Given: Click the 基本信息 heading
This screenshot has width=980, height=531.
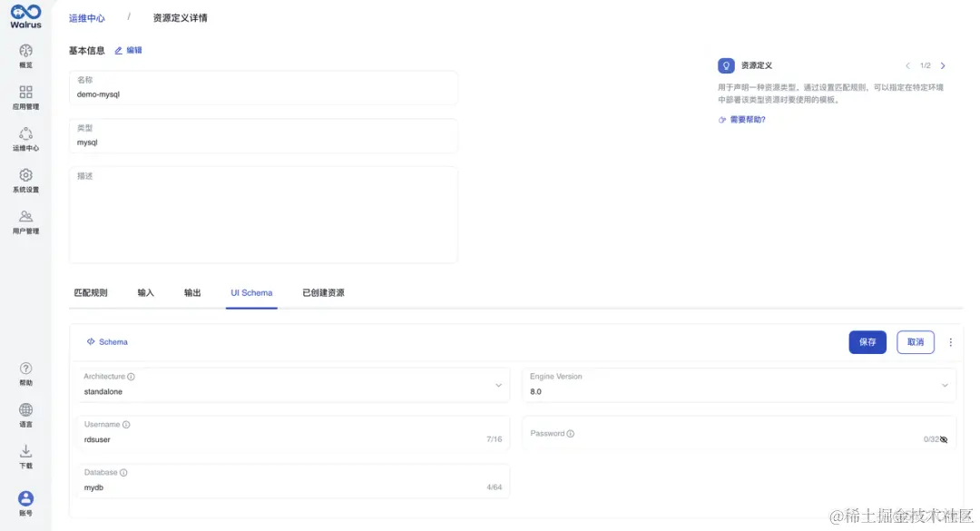Looking at the screenshot, I should click(x=87, y=51).
